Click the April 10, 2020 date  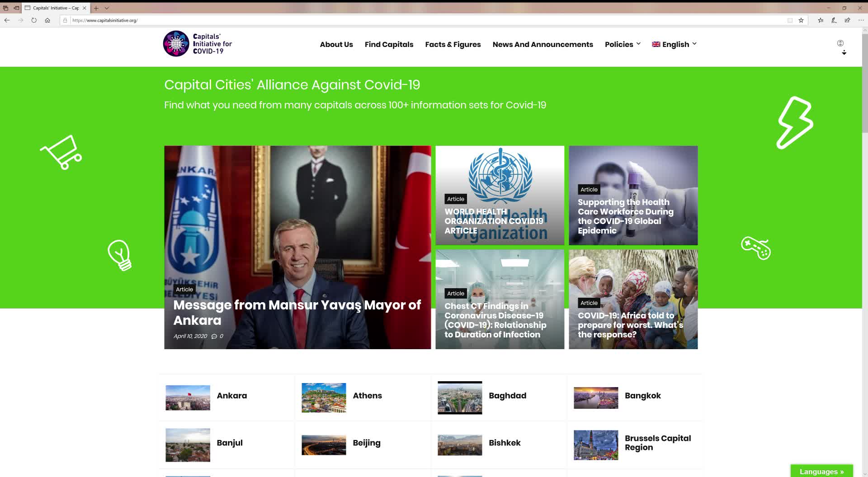point(190,337)
